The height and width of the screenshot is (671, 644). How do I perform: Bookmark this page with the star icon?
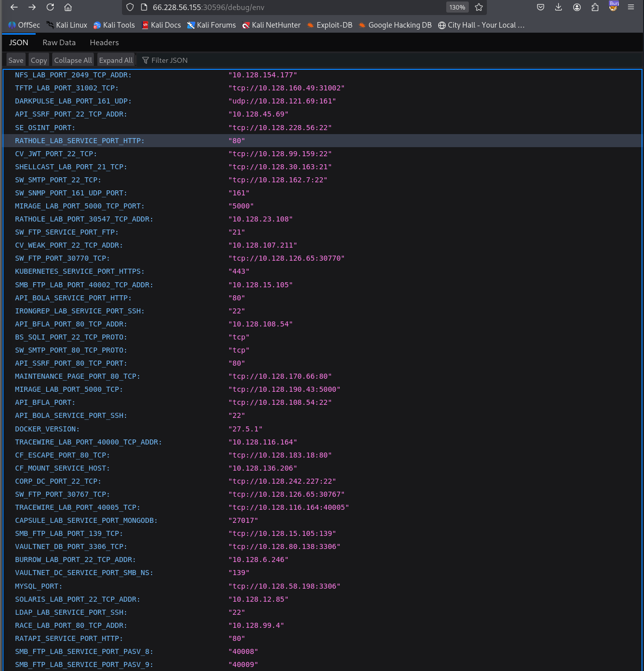click(479, 7)
